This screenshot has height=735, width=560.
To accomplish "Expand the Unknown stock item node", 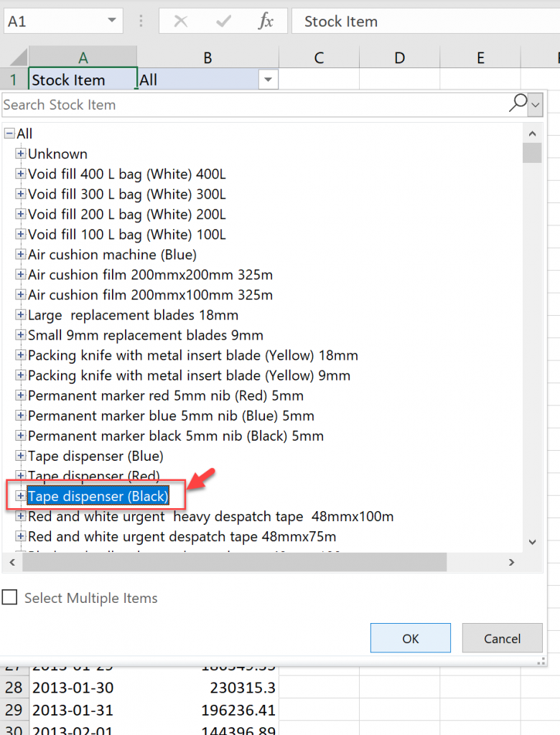I will (x=21, y=154).
